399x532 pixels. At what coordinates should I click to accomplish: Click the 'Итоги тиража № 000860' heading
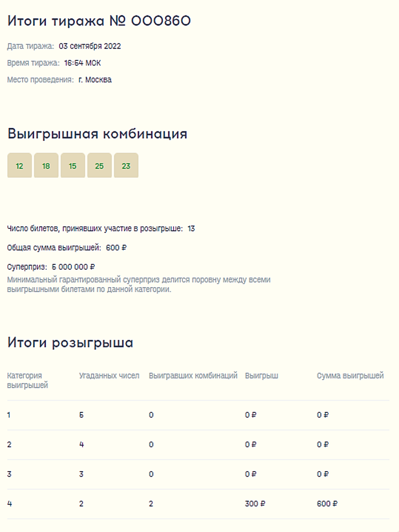click(x=99, y=21)
